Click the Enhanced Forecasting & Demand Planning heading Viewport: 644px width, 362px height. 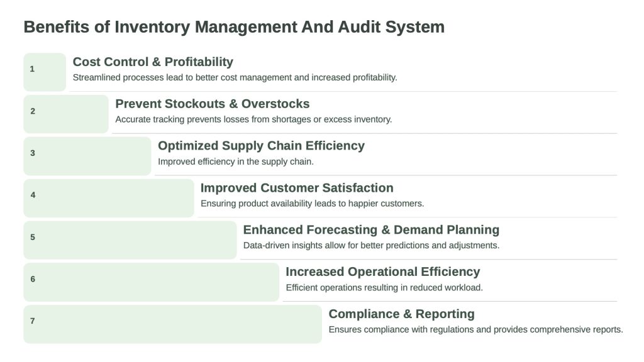tap(371, 230)
